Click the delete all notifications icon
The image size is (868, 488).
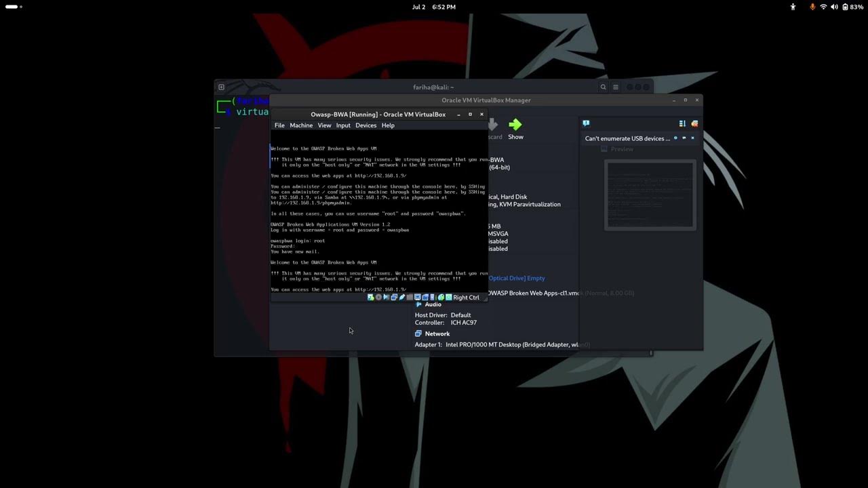click(x=694, y=123)
